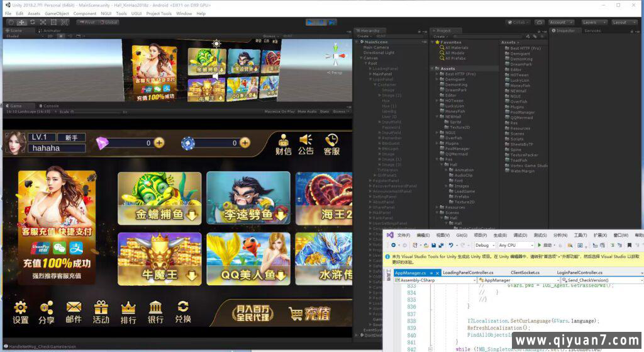This screenshot has height=352, width=644.
Task: Select Main Camera in the Hierarchy
Action: [376, 47]
